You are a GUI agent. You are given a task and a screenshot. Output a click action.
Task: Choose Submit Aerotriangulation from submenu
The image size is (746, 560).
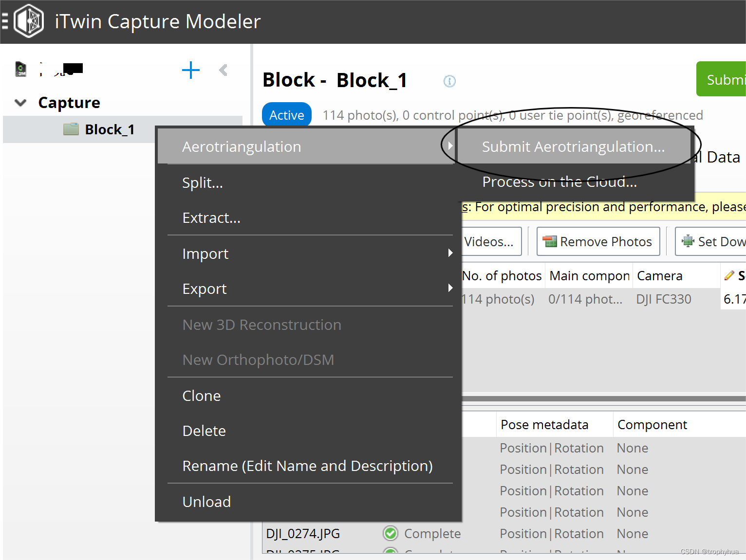[574, 146]
